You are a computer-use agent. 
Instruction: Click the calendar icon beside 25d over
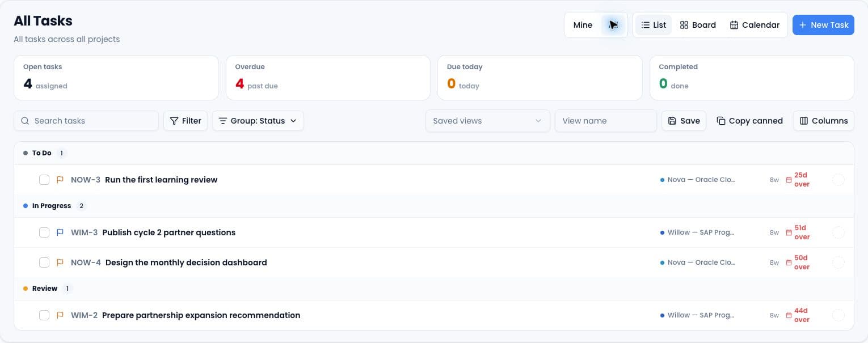(x=789, y=180)
